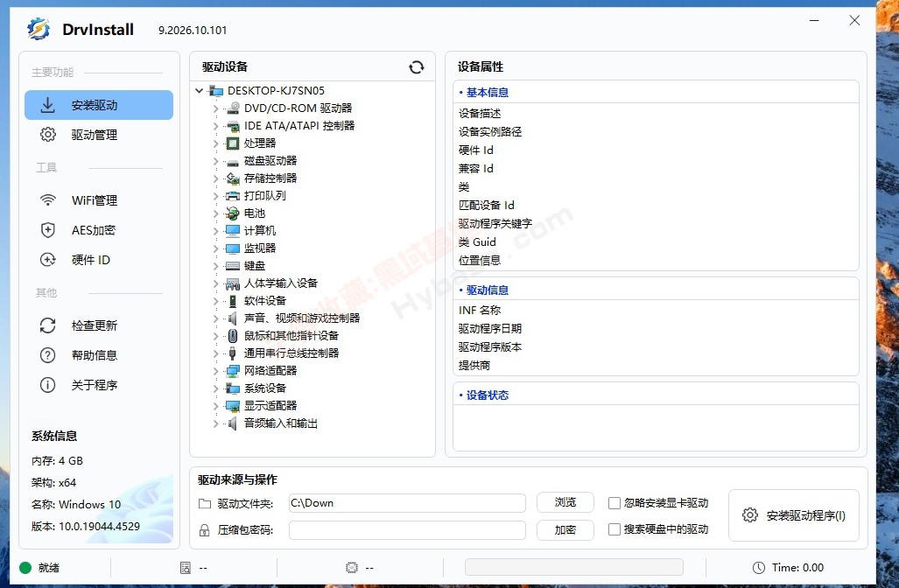Click the keyboard (键盘) icon
This screenshot has width=899, height=588.
[x=233, y=266]
